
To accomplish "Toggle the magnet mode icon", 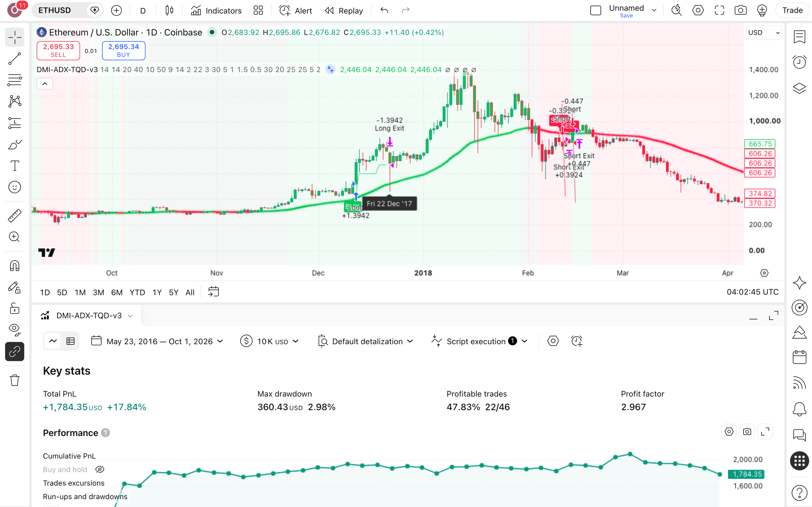I will [14, 266].
